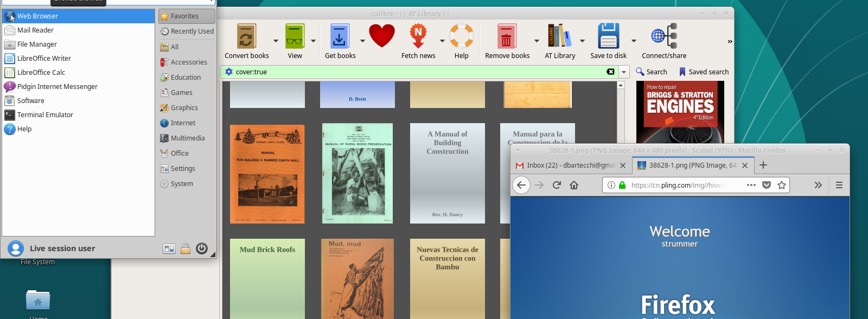Expand Get books dropdown arrow
The image size is (868, 319).
coord(362,41)
